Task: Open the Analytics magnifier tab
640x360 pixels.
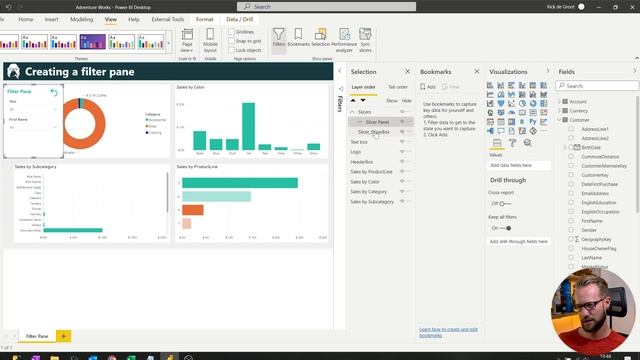Action: click(528, 143)
